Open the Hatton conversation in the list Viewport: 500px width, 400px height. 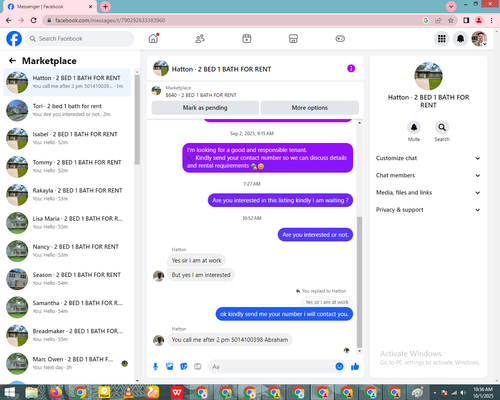click(x=67, y=82)
